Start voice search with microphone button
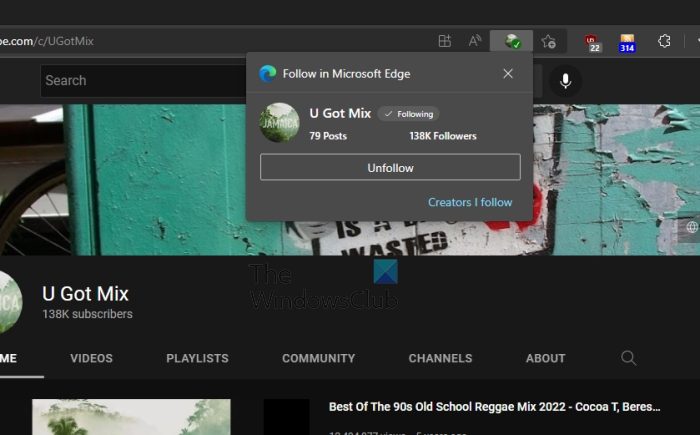Image resolution: width=700 pixels, height=435 pixels. click(565, 81)
